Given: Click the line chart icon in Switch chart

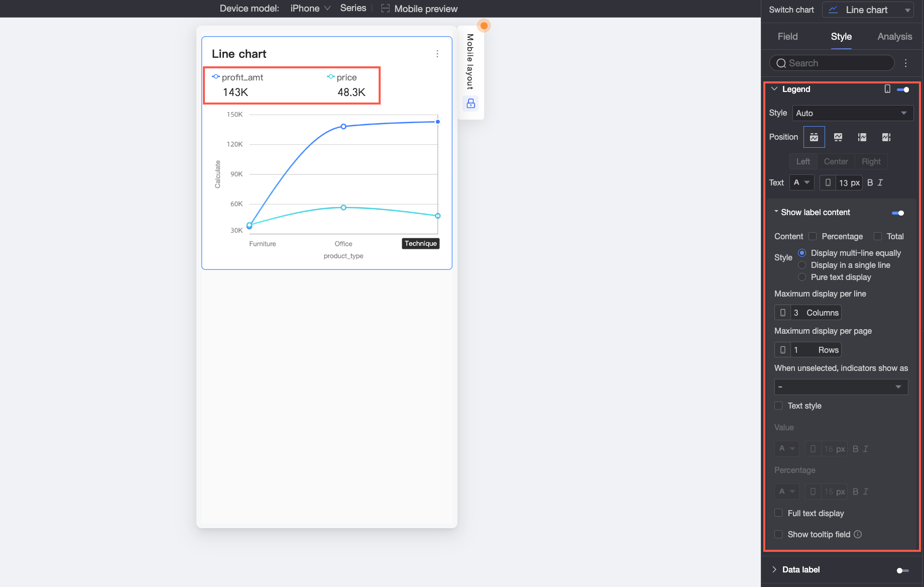Looking at the screenshot, I should tap(834, 10).
